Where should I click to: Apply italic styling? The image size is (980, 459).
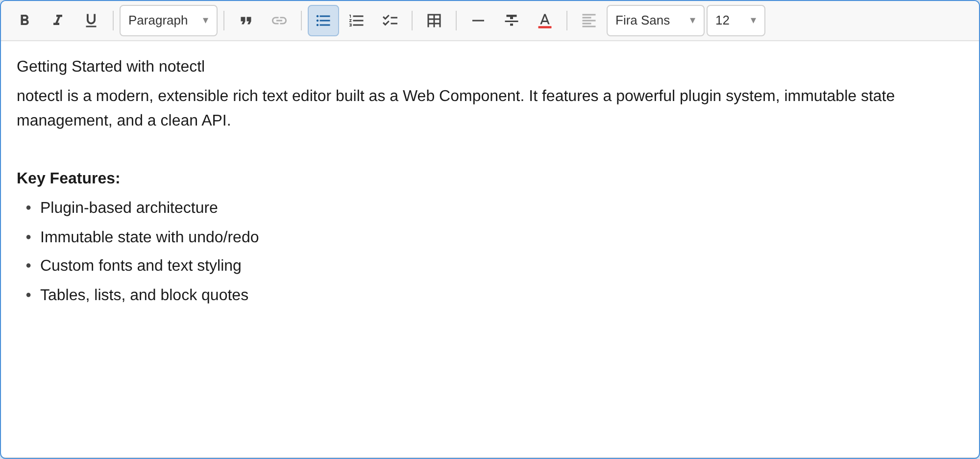click(57, 20)
